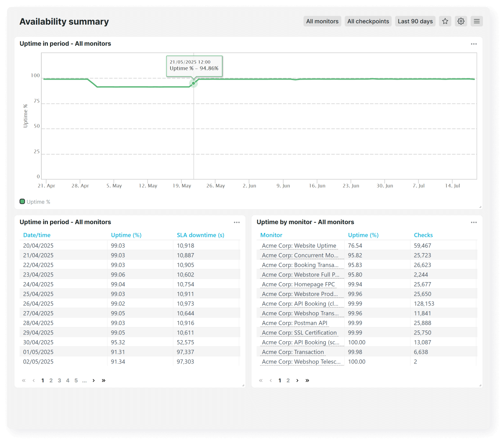Viewport: 504px width, 443px height.
Task: Click previous page arrow under the date table
Action: pyautogui.click(x=33, y=380)
